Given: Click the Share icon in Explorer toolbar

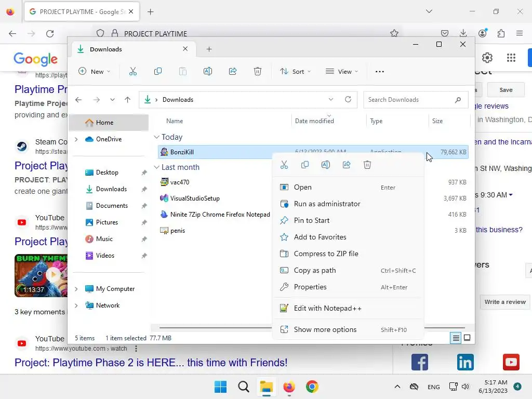Looking at the screenshot, I should 233,71.
